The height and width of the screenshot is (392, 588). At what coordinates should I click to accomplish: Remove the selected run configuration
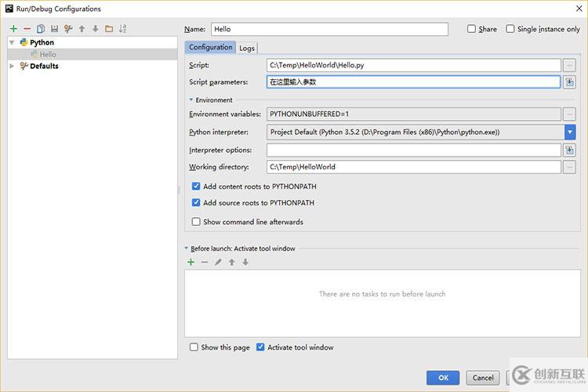point(27,29)
